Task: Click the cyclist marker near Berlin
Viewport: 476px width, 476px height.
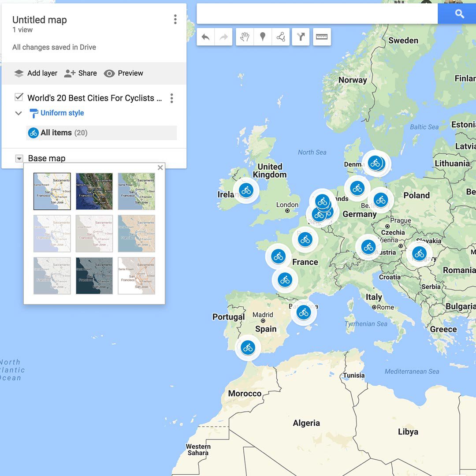Action: [x=381, y=200]
